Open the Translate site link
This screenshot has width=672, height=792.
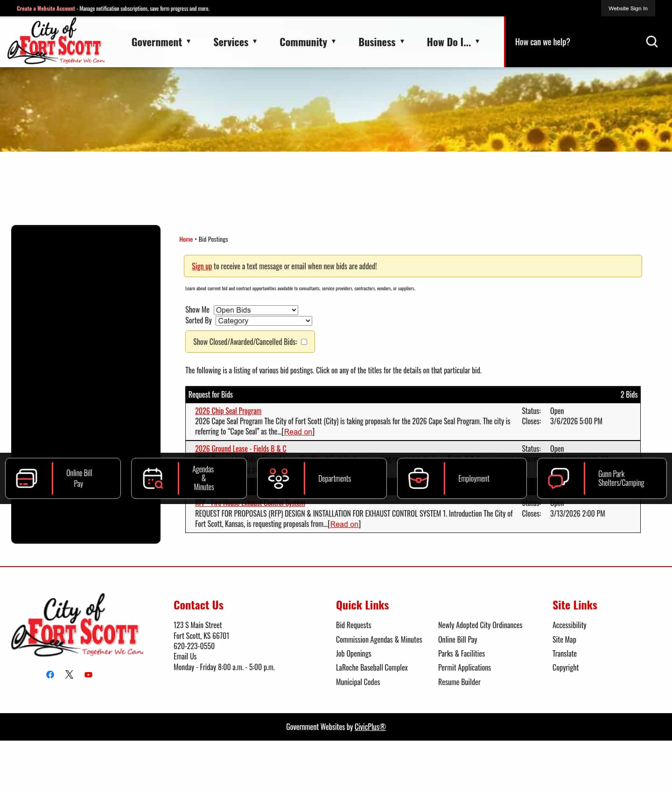tap(565, 653)
